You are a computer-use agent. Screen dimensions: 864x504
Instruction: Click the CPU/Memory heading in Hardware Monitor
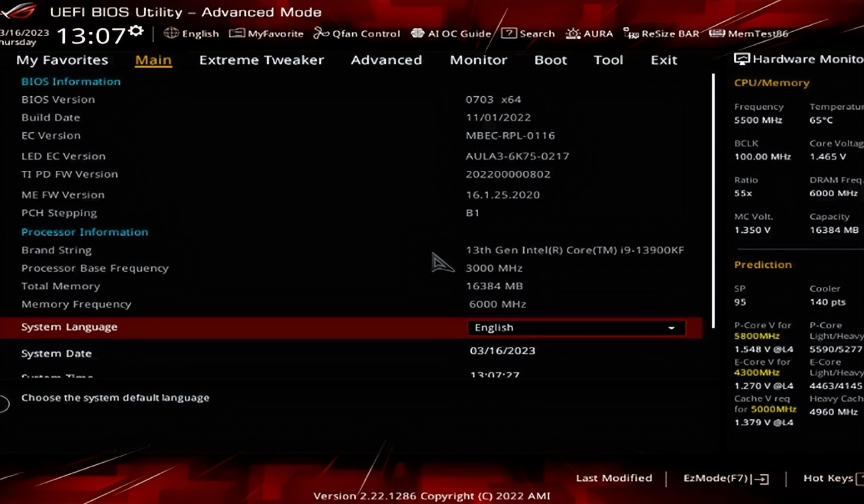(772, 83)
